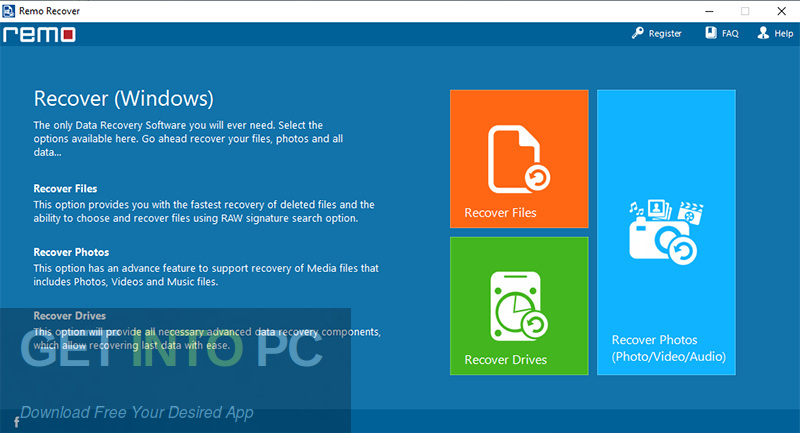Screen dimensions: 800x433
Task: Click the file-with-restore-arrow icon
Action: [519, 159]
